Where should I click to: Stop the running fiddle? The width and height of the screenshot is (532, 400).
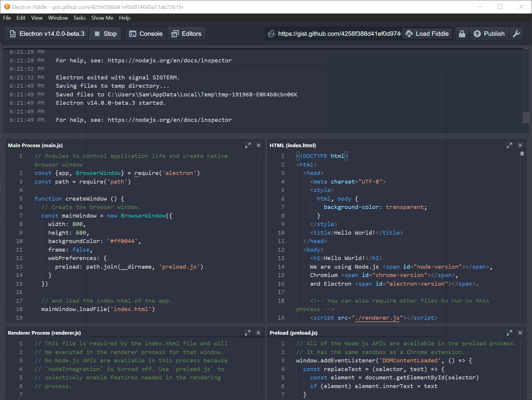(105, 34)
